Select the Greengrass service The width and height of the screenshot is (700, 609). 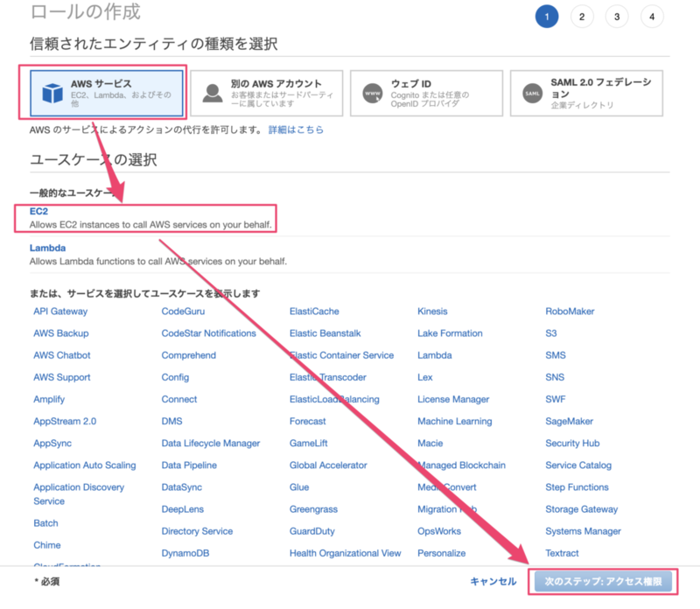[313, 509]
